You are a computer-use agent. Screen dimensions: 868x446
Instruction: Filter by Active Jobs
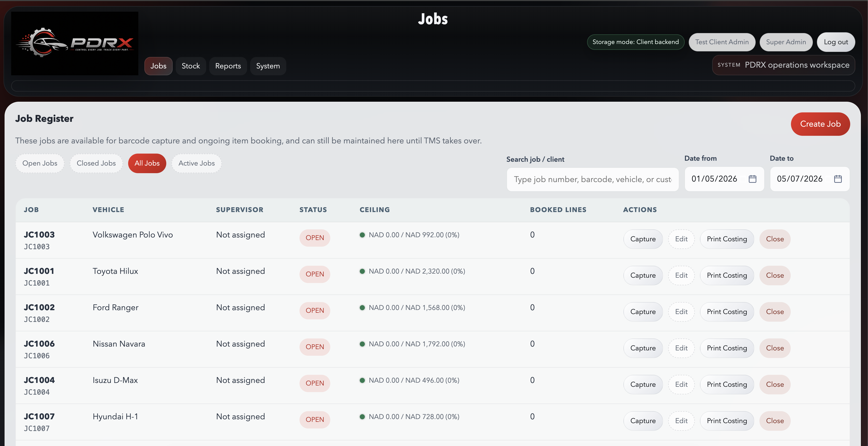[x=197, y=163]
